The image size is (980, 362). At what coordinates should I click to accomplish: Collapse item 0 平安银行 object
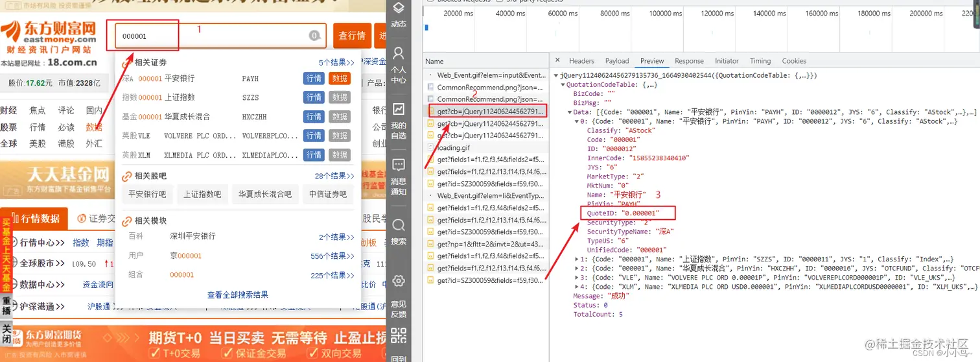tap(577, 121)
